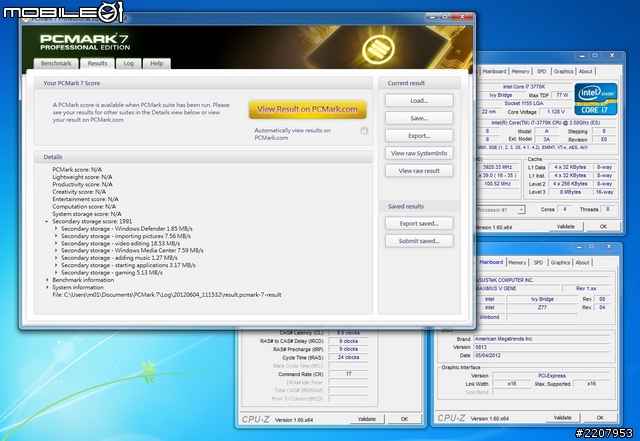This screenshot has width=640, height=441.
Task: Open Graphics tab in lower right CPU-Z window
Action: 560,263
